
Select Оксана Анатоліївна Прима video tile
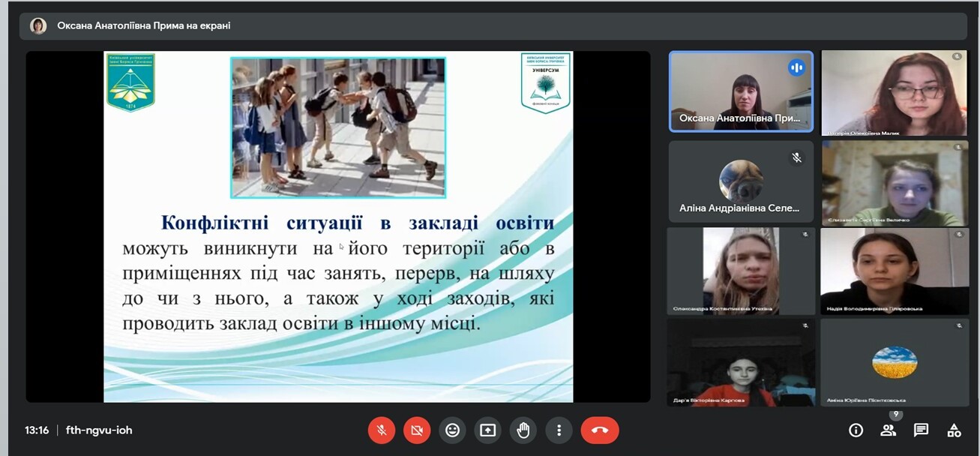click(741, 91)
